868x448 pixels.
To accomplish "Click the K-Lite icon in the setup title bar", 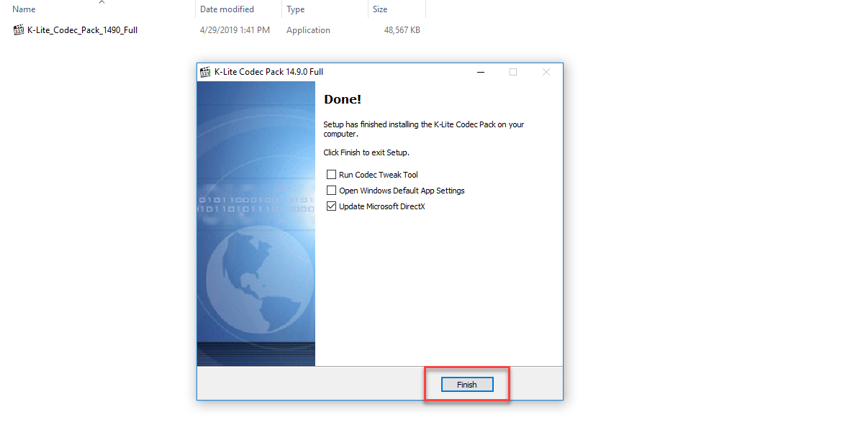I will 205,72.
